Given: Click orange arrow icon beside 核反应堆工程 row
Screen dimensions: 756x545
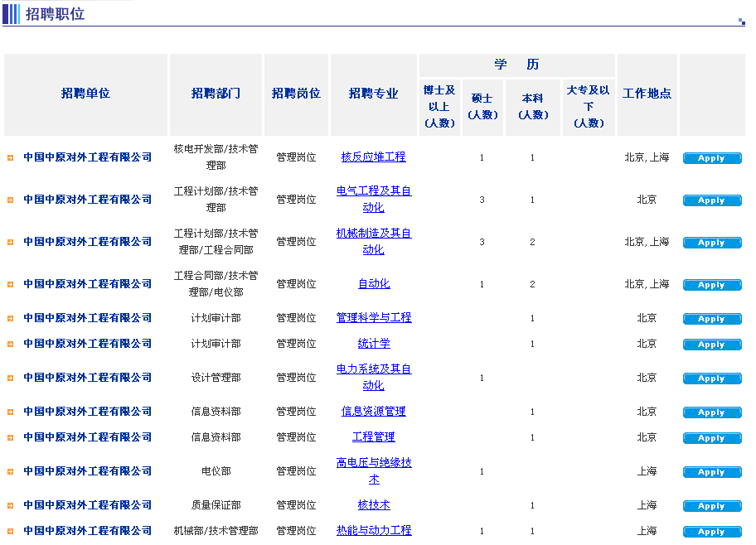Looking at the screenshot, I should coord(11,157).
